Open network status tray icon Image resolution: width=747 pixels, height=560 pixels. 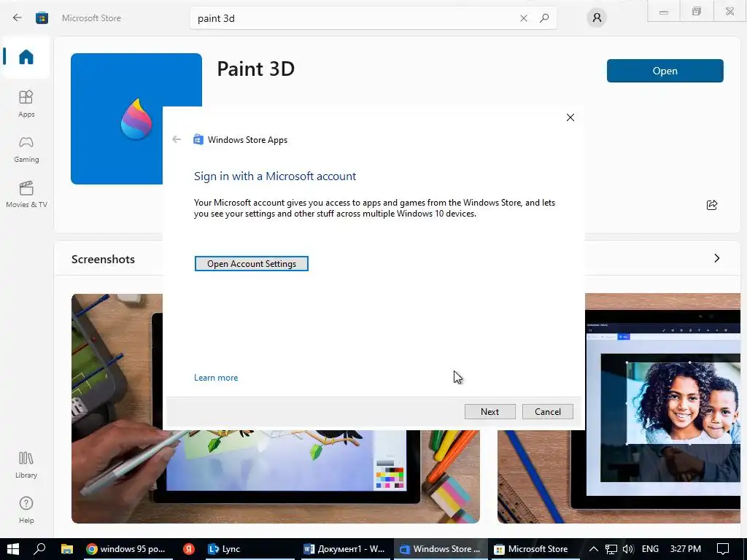click(x=611, y=549)
